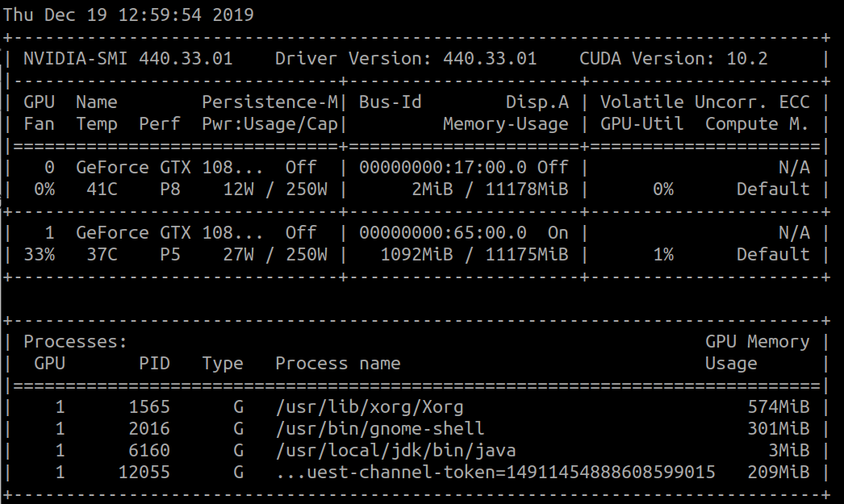
Task: Click the Type column header
Action: [x=223, y=364]
